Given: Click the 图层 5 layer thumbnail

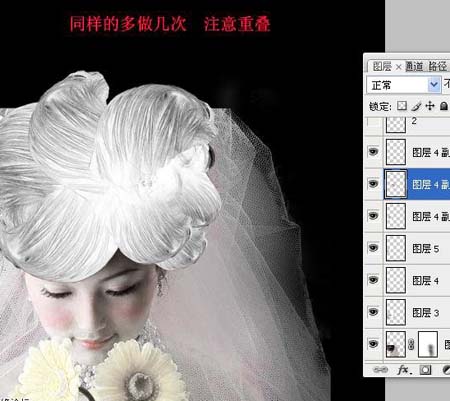Looking at the screenshot, I should [396, 248].
